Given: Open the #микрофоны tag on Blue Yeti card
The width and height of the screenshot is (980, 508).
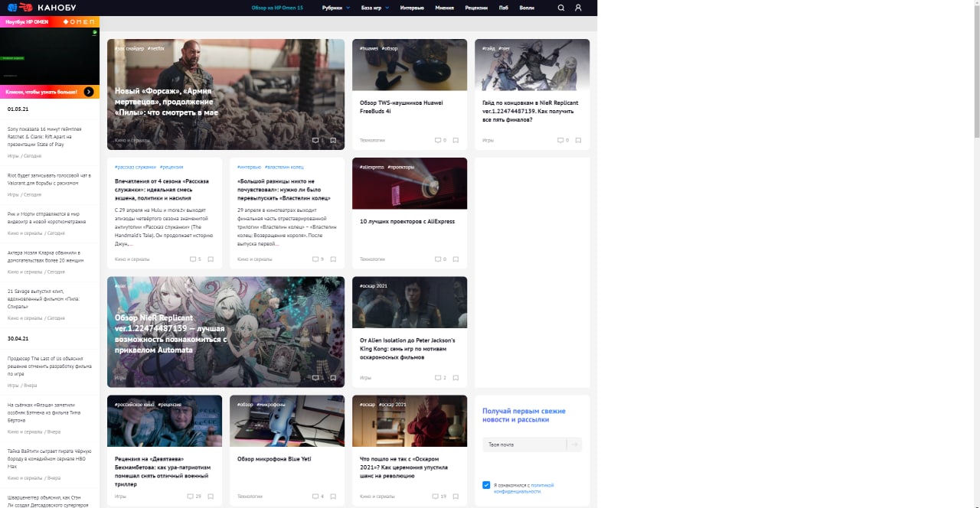Looking at the screenshot, I should point(271,404).
